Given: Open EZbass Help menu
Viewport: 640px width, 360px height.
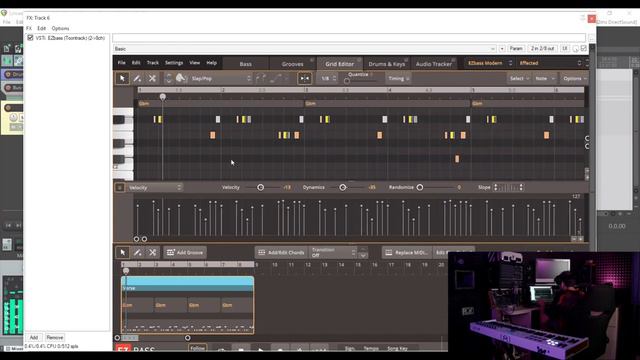Looking at the screenshot, I should (x=211, y=63).
